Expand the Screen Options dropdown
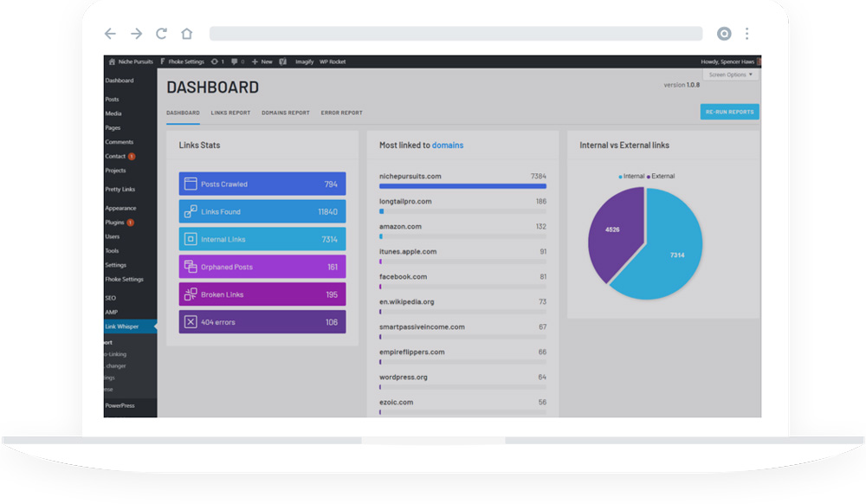Screen dimensions: 866x504 point(730,75)
